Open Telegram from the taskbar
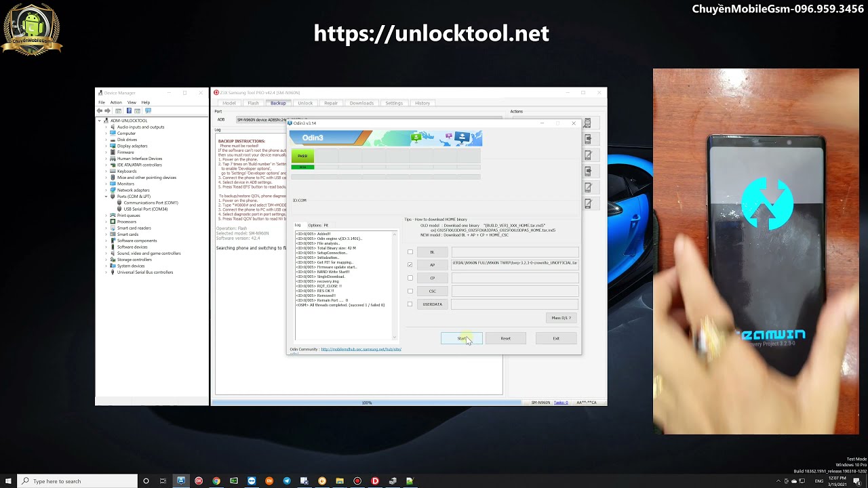 (287, 481)
